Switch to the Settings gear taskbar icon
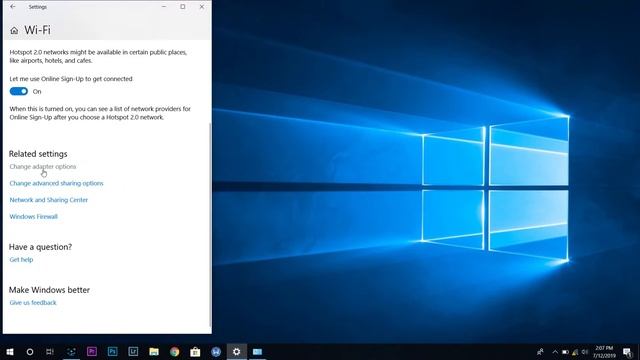Viewport: 640px width, 360px height. pyautogui.click(x=237, y=351)
